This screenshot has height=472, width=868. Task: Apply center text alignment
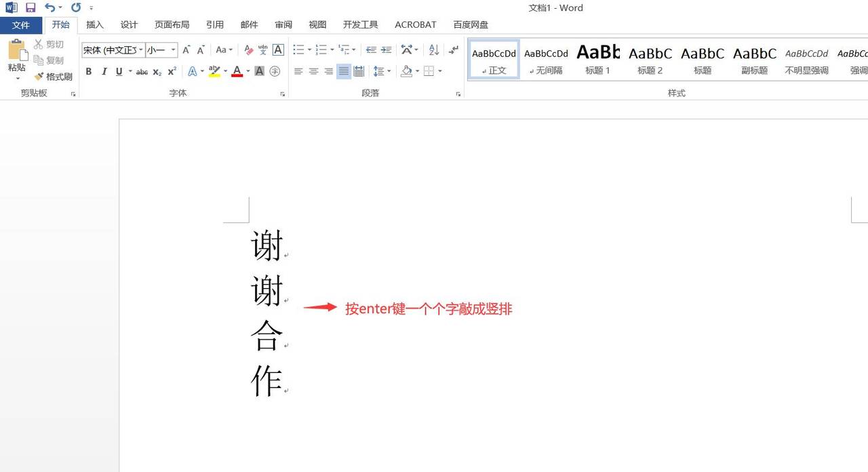click(x=313, y=71)
